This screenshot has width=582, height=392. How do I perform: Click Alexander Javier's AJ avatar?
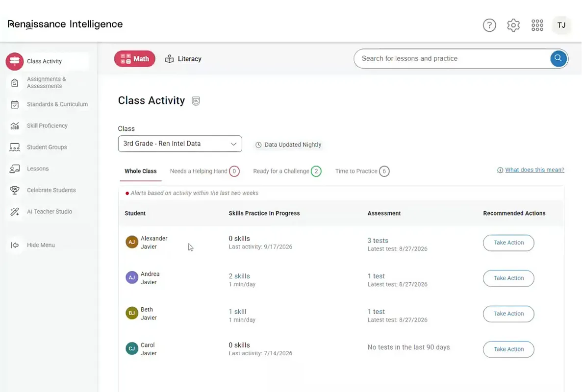(132, 242)
